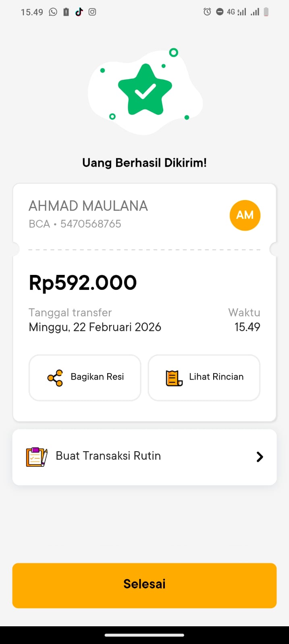
Task: Tap the share icon beside Bagikan Resi
Action: pos(55,378)
